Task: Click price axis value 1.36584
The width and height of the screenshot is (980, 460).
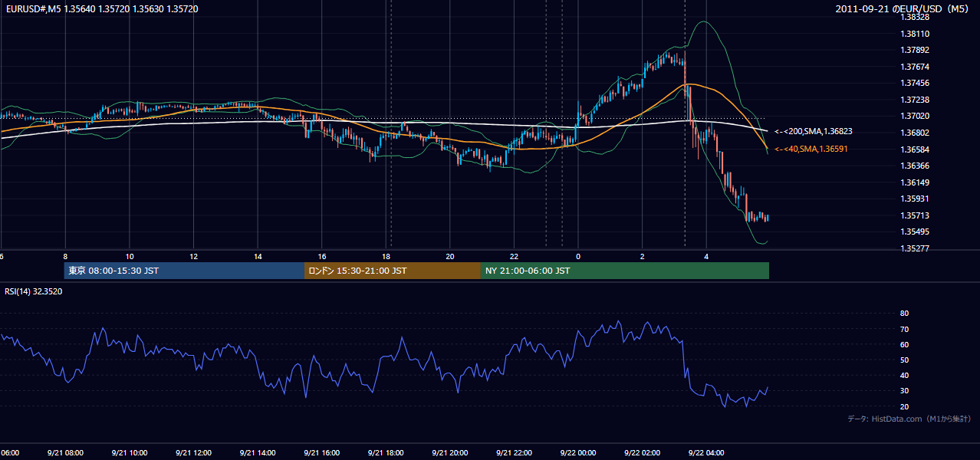Action: 915,149
